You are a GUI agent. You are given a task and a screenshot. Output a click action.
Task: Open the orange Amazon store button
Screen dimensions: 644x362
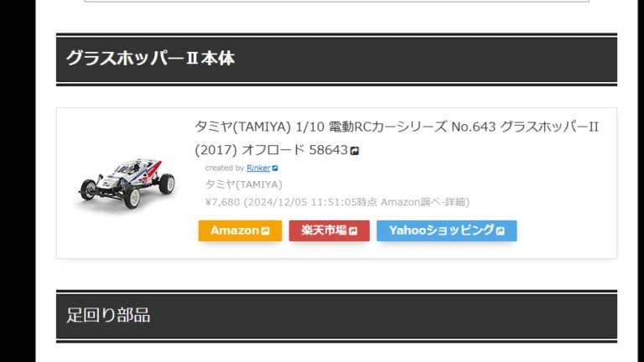pos(241,230)
